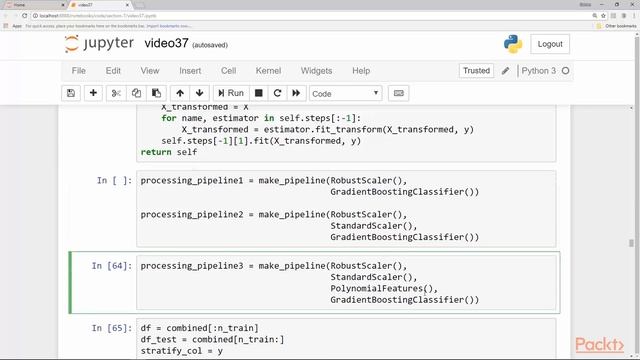The image size is (640, 360).
Task: Click the Jupyter logo
Action: 99,43
